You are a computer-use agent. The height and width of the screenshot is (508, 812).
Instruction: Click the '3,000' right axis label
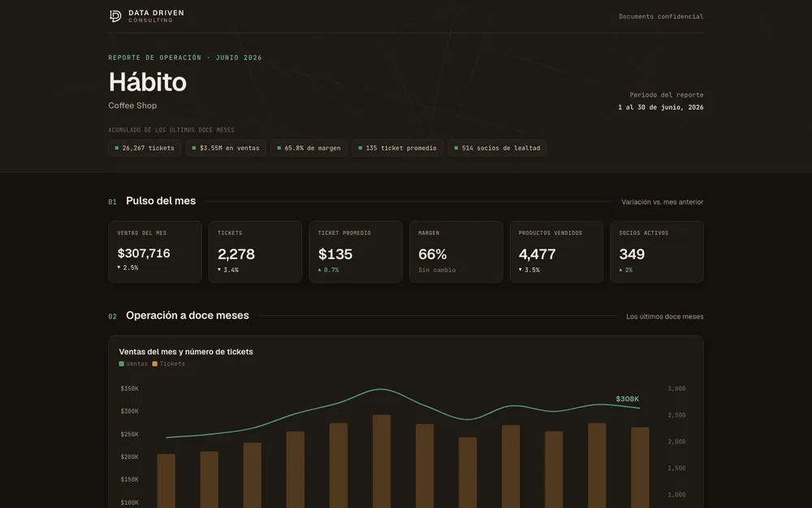676,389
